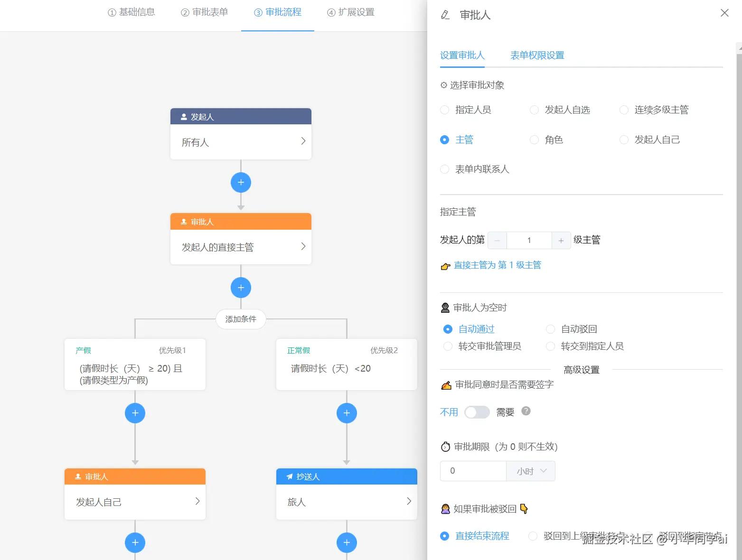Screen dimensions: 742x560
Task: Click stamp icon in 发起人的直接主管 node header
Action: (184, 222)
